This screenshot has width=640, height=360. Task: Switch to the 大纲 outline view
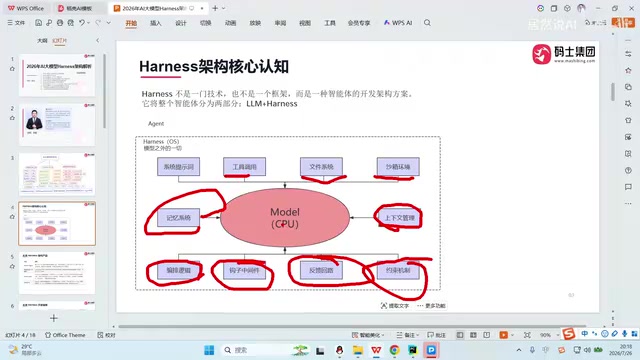42,41
